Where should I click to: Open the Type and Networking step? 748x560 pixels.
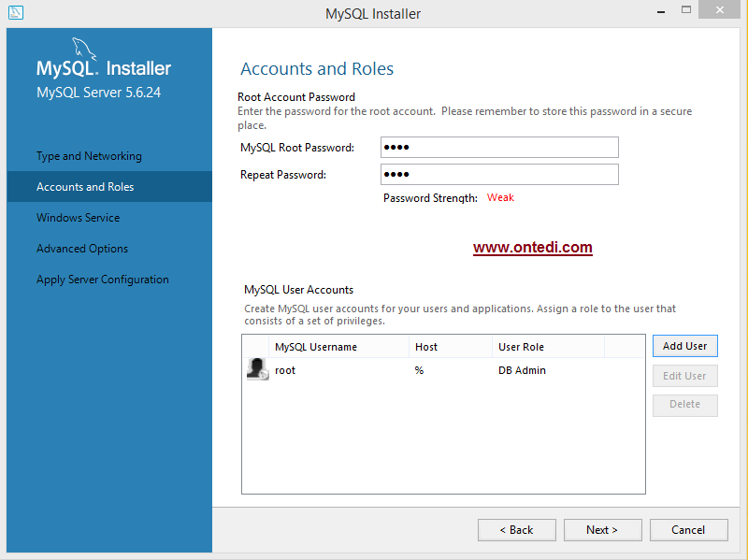(89, 156)
